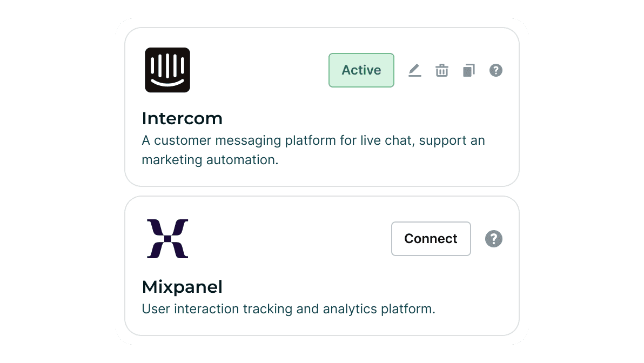Open help for the Intercom integration
Screen dimensions: 644x363
click(x=496, y=70)
